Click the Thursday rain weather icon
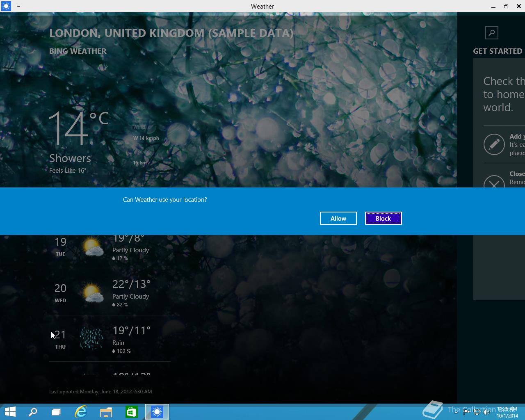The image size is (525, 420). (x=91, y=338)
